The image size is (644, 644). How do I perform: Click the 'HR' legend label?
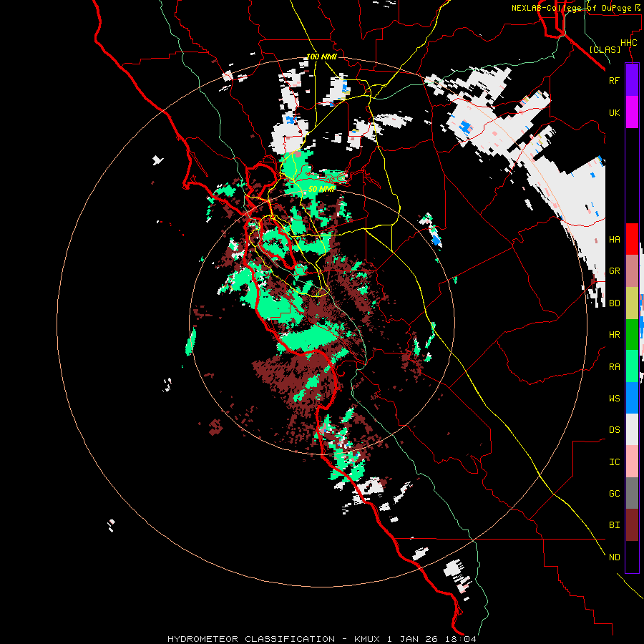click(614, 335)
